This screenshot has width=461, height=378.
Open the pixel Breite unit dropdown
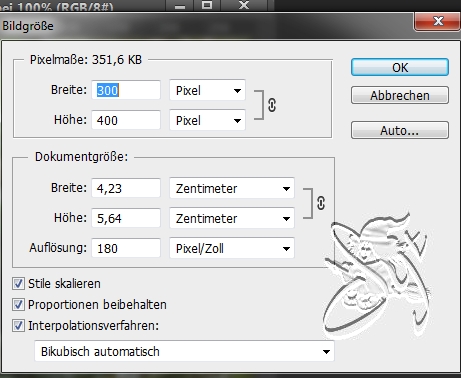click(x=207, y=90)
